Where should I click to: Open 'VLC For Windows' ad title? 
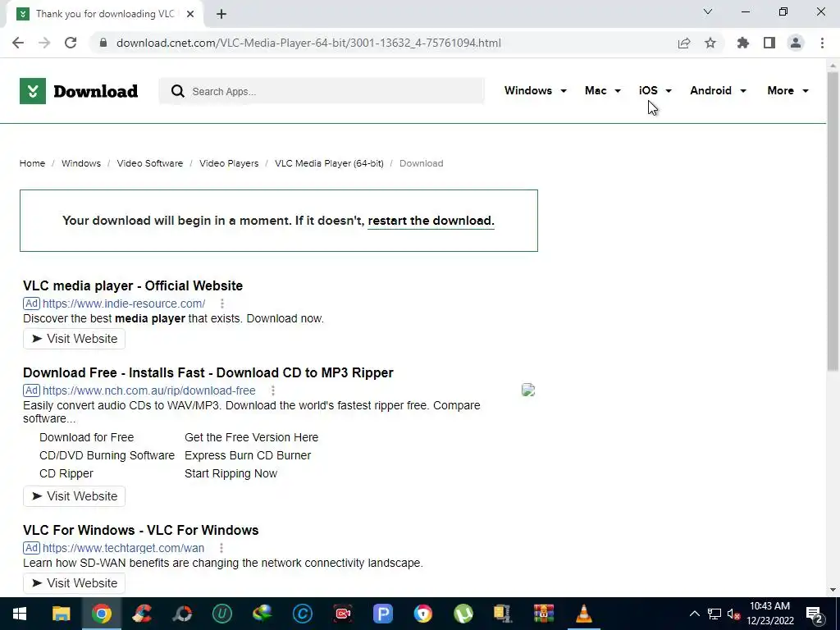(141, 531)
